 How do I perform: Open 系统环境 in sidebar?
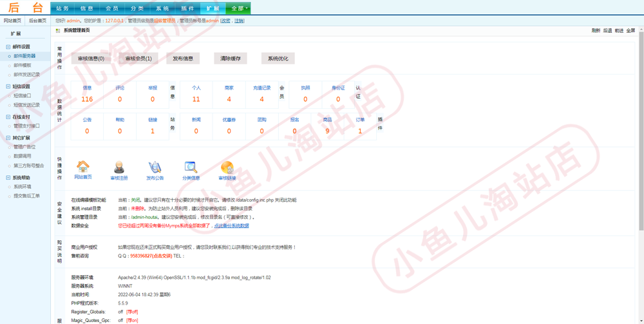22,187
